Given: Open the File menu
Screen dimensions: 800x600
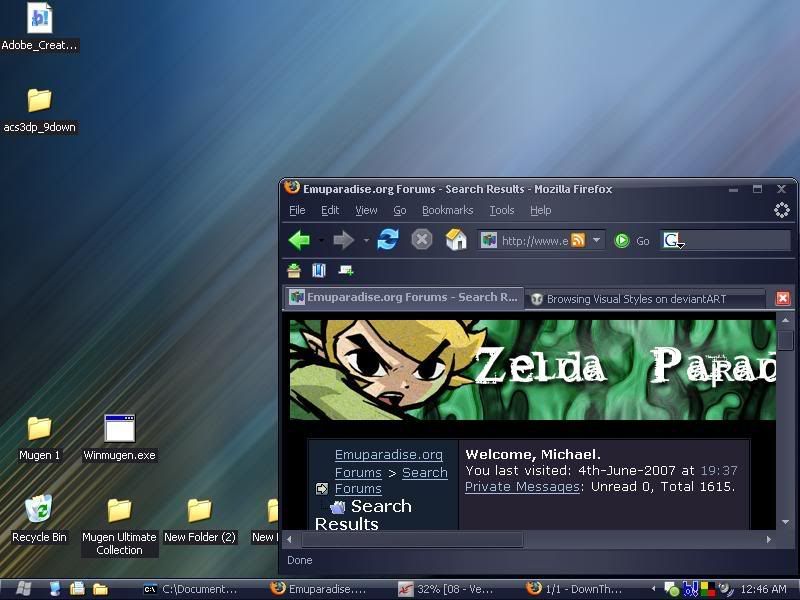Looking at the screenshot, I should tap(297, 210).
